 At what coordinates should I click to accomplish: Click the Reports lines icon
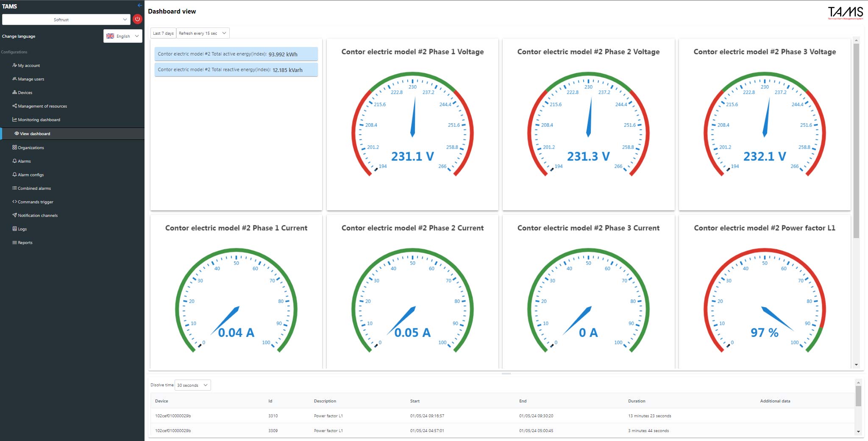(14, 242)
